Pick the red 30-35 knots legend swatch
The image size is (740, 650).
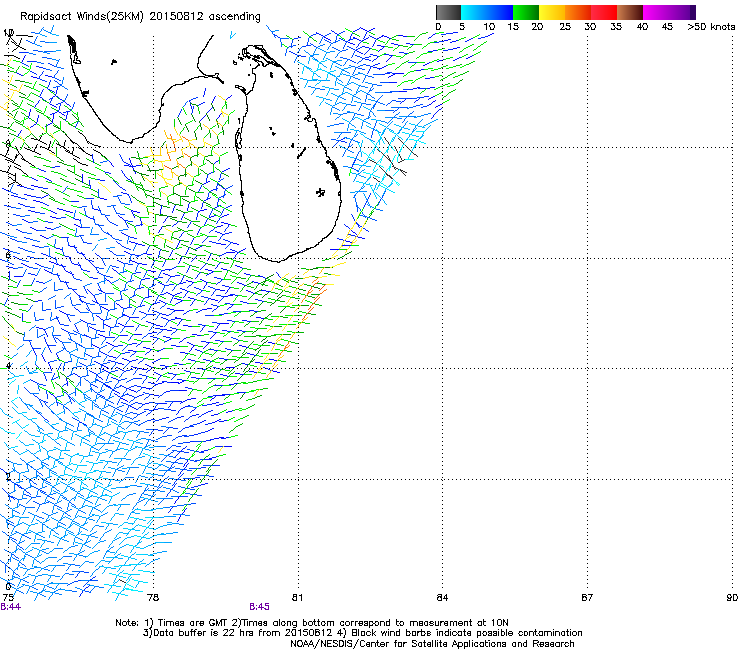tap(604, 12)
